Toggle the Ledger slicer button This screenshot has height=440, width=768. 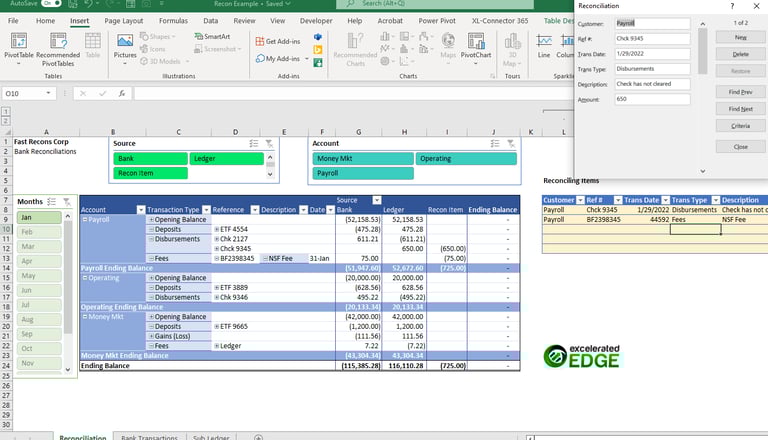(226, 158)
